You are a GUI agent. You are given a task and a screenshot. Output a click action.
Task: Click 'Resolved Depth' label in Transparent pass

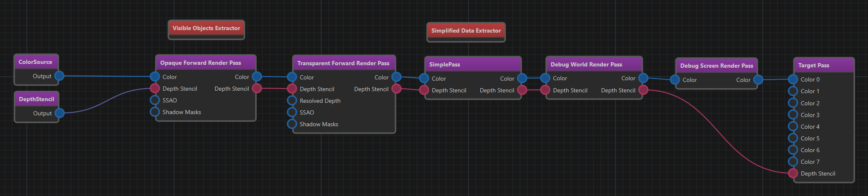pos(320,101)
